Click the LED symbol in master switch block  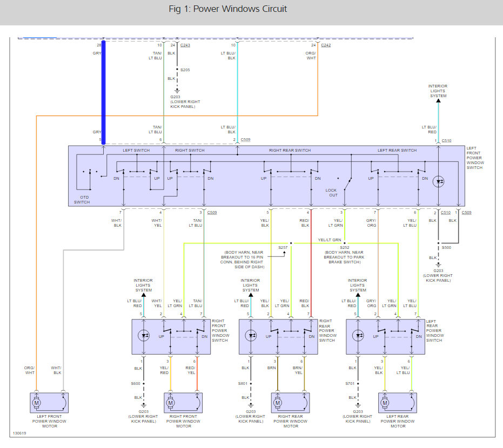(x=438, y=182)
